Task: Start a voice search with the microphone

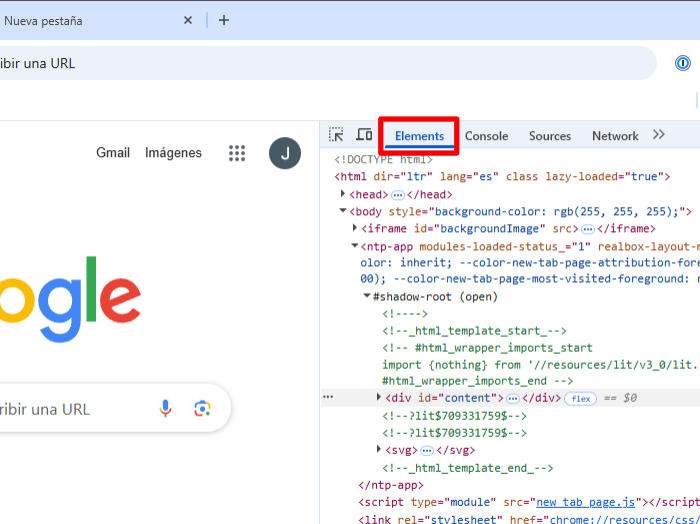Action: pos(166,408)
